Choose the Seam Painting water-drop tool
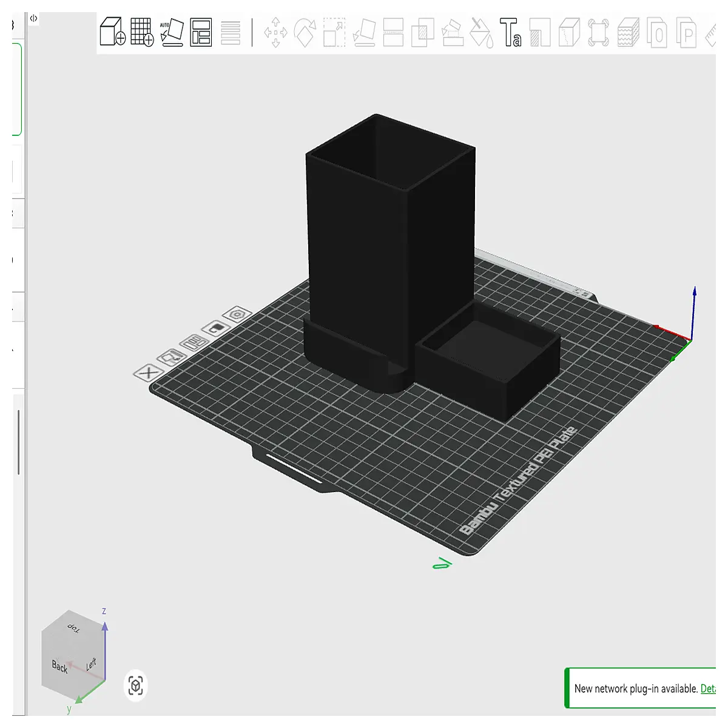The width and height of the screenshot is (728, 728). tap(482, 33)
